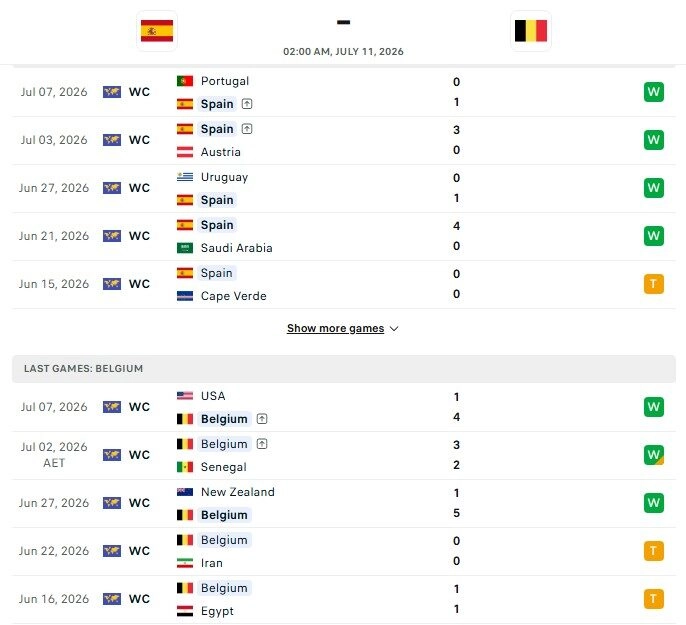Click the WC competition icon for Jun 21 match
This screenshot has height=625, width=686.
pos(112,236)
